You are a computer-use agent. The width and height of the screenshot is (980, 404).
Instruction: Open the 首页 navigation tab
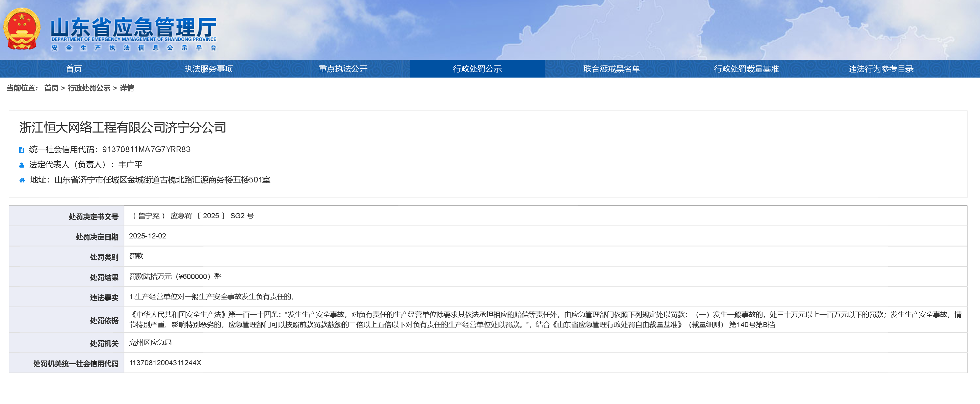pyautogui.click(x=74, y=69)
